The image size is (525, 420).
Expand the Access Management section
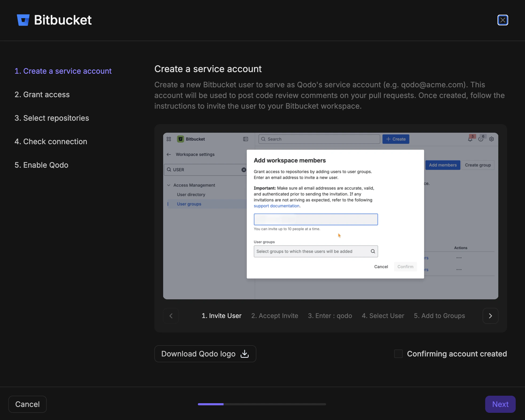coord(169,185)
